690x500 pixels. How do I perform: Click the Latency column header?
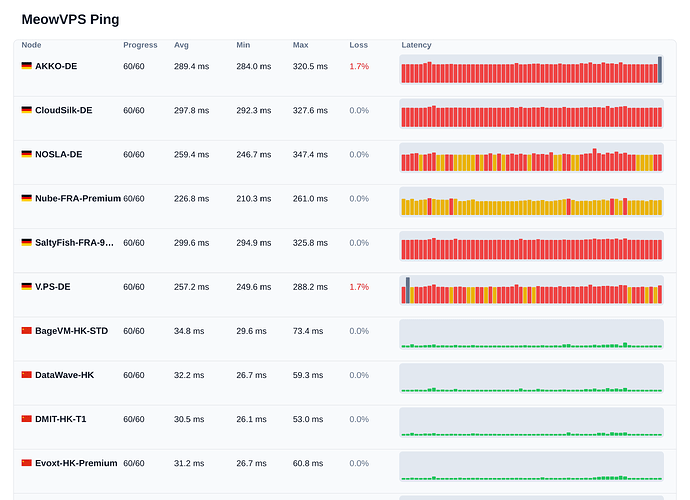pyautogui.click(x=416, y=45)
